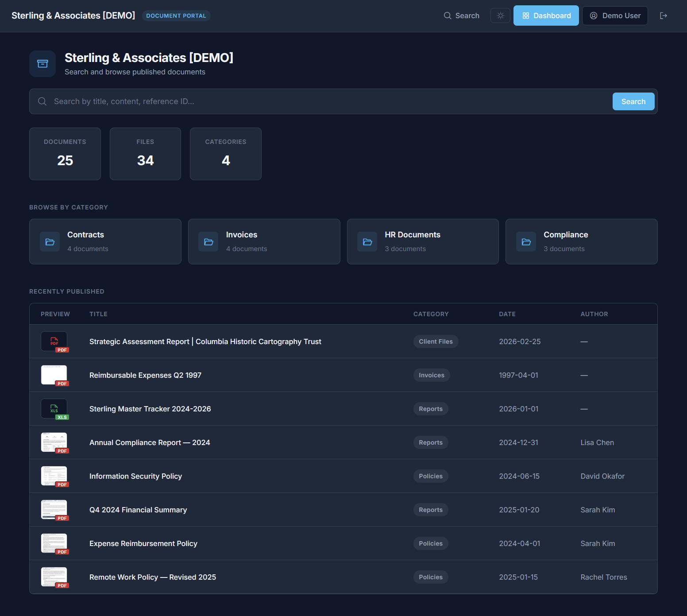
Task: Open the header Search icon
Action: [x=461, y=15]
